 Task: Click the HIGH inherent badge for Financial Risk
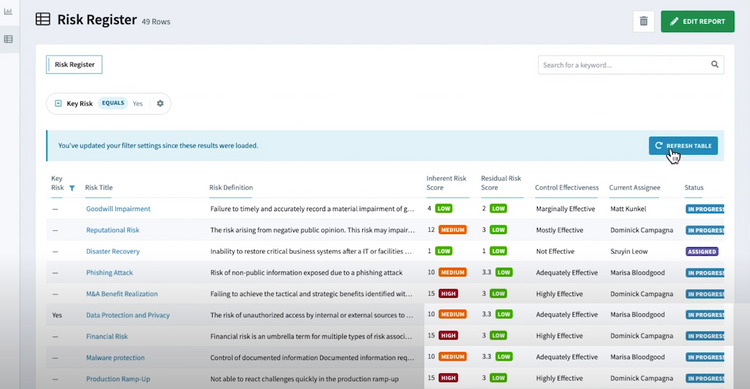pos(448,335)
